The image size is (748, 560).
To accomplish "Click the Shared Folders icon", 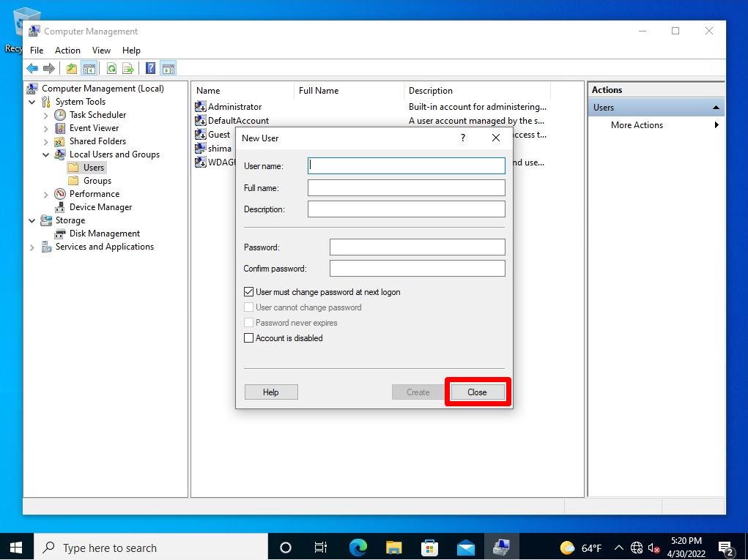I will pos(59,141).
